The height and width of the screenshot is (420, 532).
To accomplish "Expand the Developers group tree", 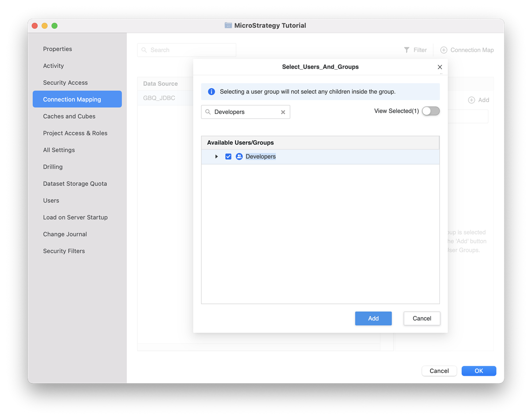I will pos(216,157).
